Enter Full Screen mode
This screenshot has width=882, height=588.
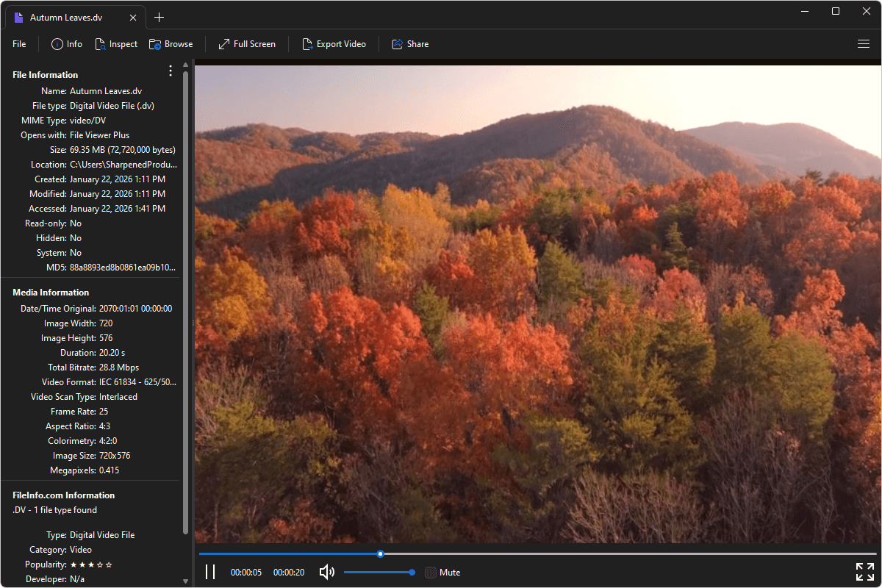coord(246,44)
